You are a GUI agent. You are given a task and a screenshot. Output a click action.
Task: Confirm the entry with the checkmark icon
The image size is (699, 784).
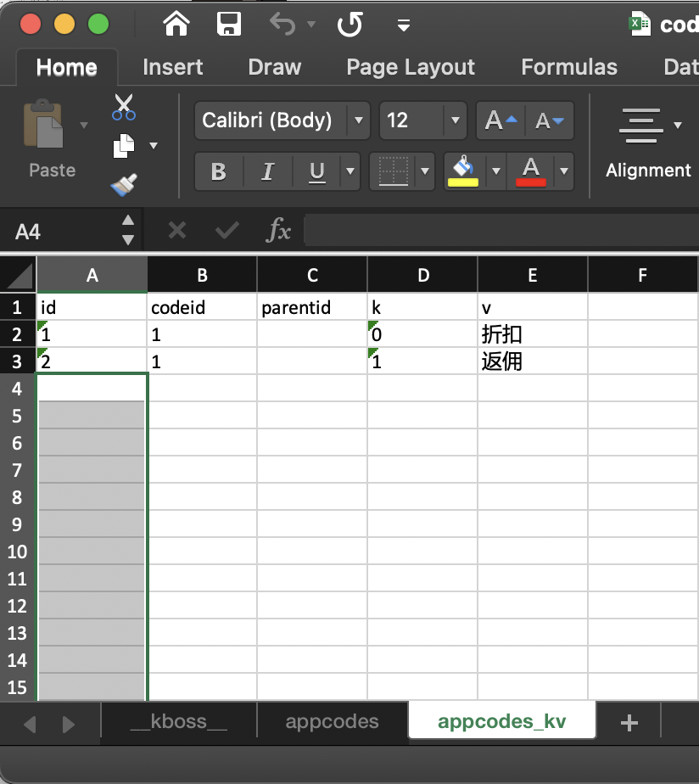tap(227, 231)
